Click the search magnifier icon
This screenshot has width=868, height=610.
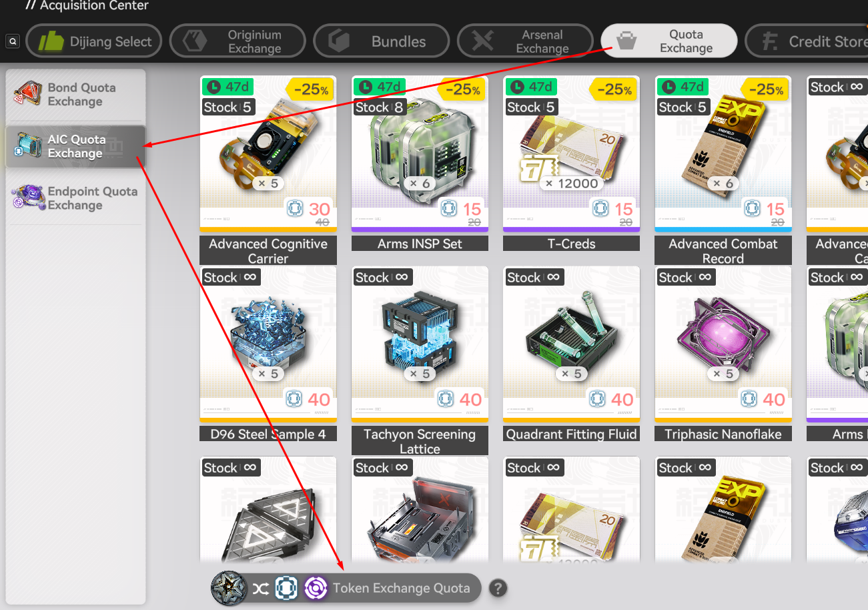pyautogui.click(x=12, y=41)
